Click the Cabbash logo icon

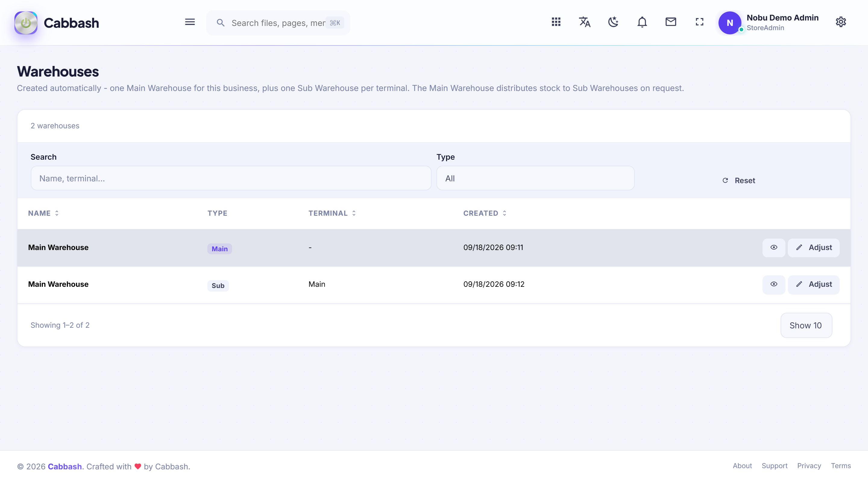point(26,23)
